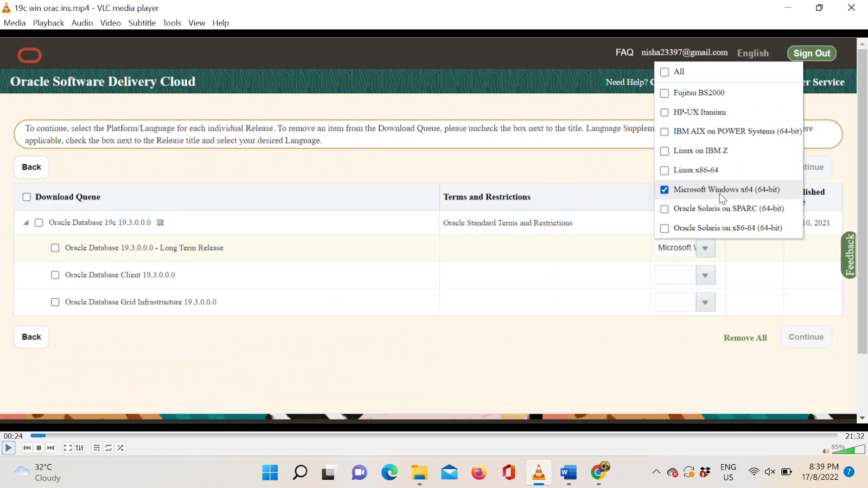Launch Microsoft Edge from taskbar
Image resolution: width=868 pixels, height=488 pixels.
pos(390,473)
